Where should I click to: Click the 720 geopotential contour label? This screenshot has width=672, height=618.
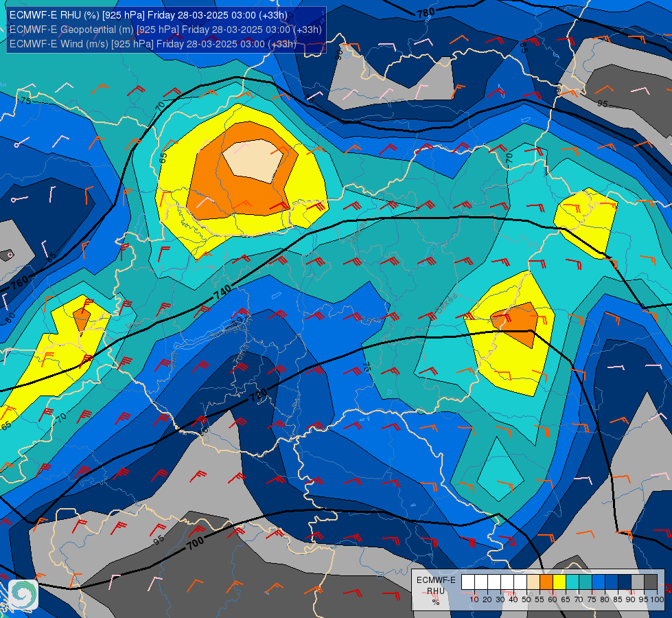[258, 395]
